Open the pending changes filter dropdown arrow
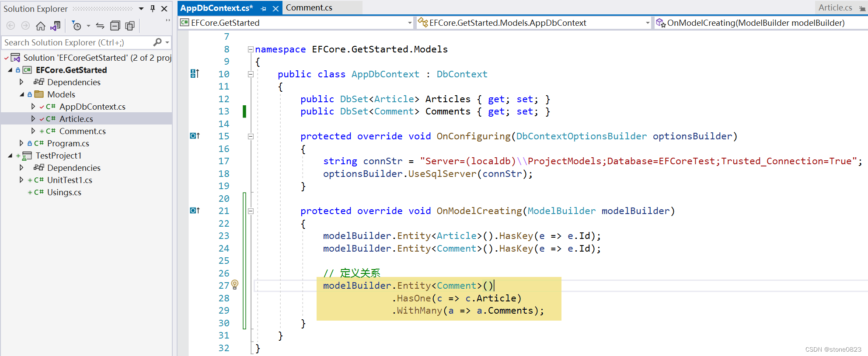 (x=88, y=26)
